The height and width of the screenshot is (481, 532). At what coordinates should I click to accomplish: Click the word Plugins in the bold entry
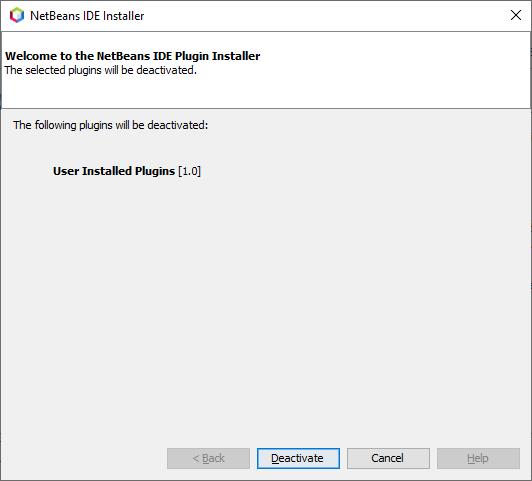[x=155, y=171]
